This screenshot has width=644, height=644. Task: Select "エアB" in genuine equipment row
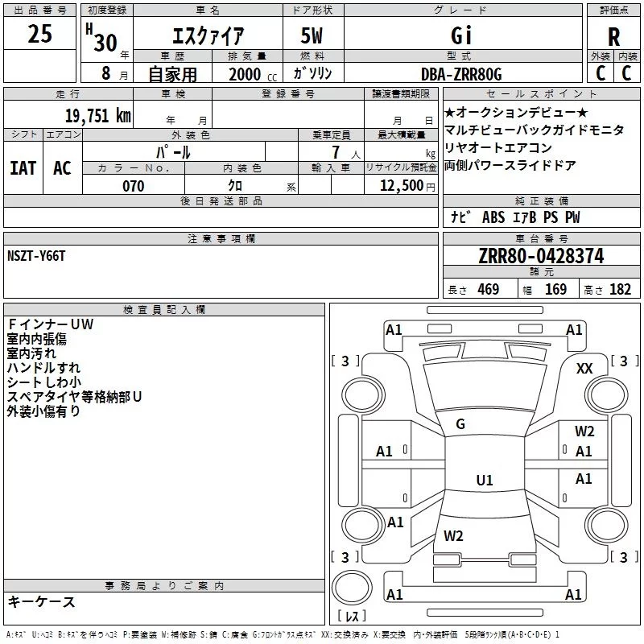click(x=525, y=217)
